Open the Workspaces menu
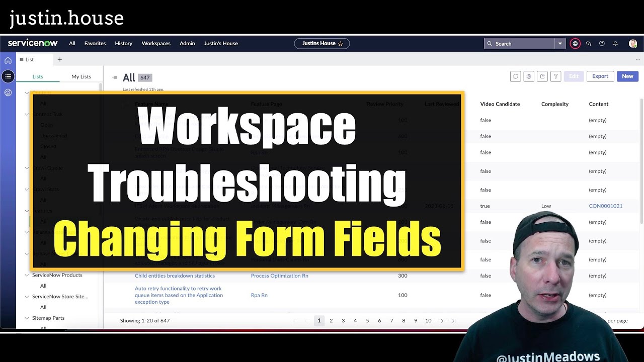This screenshot has height=362, width=644. tap(156, 44)
